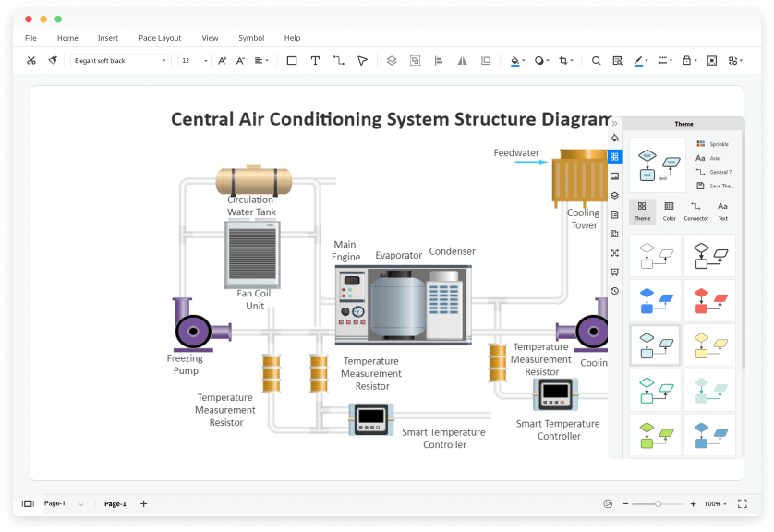Screen dimensions: 774x532
Task: Open the Help menu
Action: [x=292, y=38]
